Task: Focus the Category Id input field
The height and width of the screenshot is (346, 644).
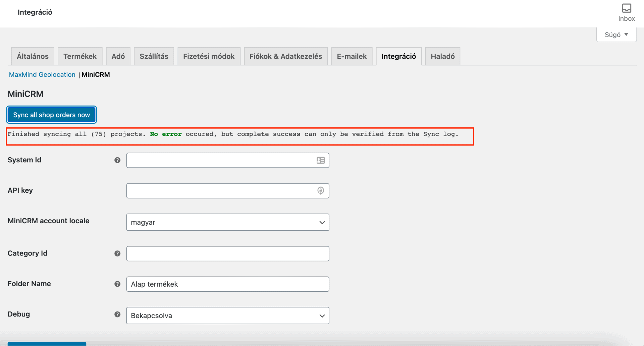Action: point(228,253)
